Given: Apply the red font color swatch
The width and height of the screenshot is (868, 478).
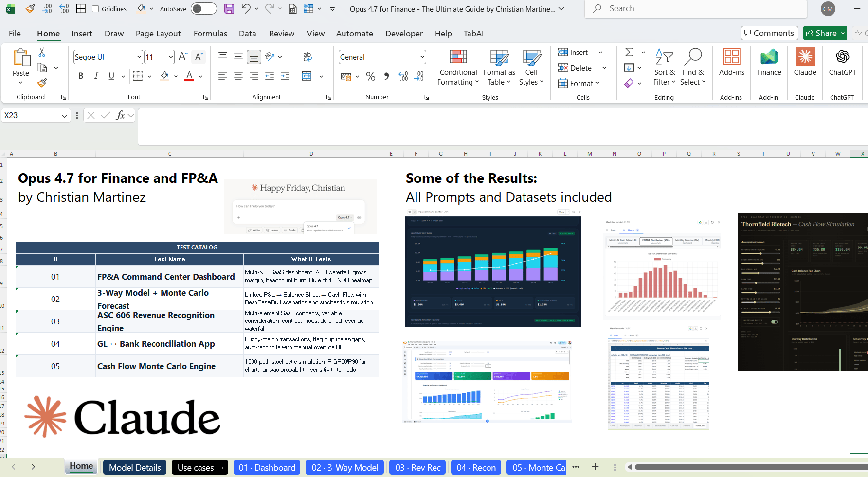Looking at the screenshot, I should 189,76.
